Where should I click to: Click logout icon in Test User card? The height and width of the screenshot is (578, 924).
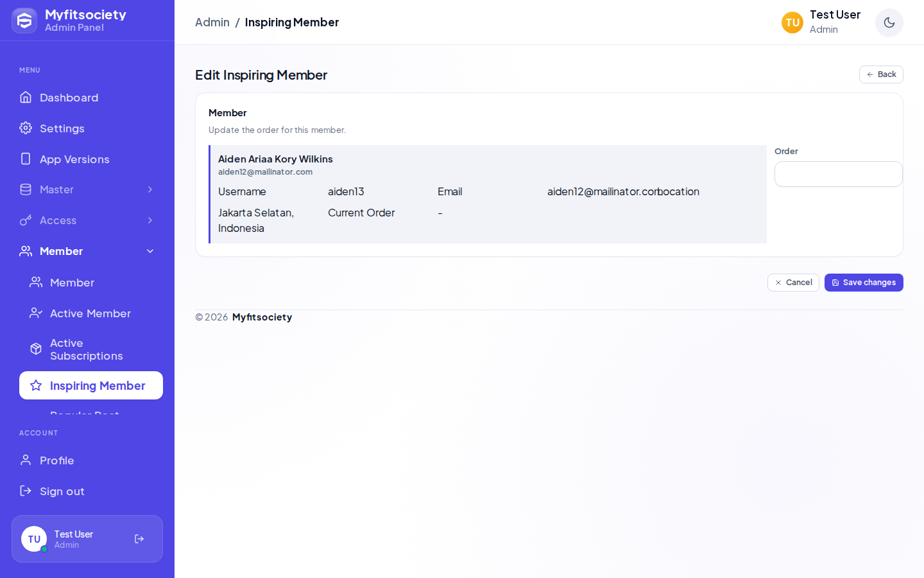pos(139,539)
